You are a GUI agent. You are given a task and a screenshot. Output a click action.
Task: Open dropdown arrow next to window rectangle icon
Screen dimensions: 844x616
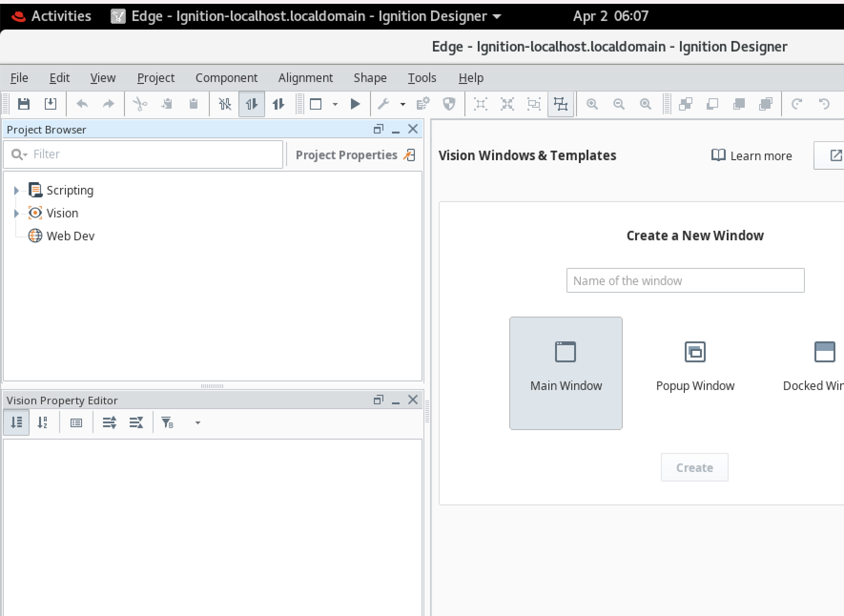(335, 104)
